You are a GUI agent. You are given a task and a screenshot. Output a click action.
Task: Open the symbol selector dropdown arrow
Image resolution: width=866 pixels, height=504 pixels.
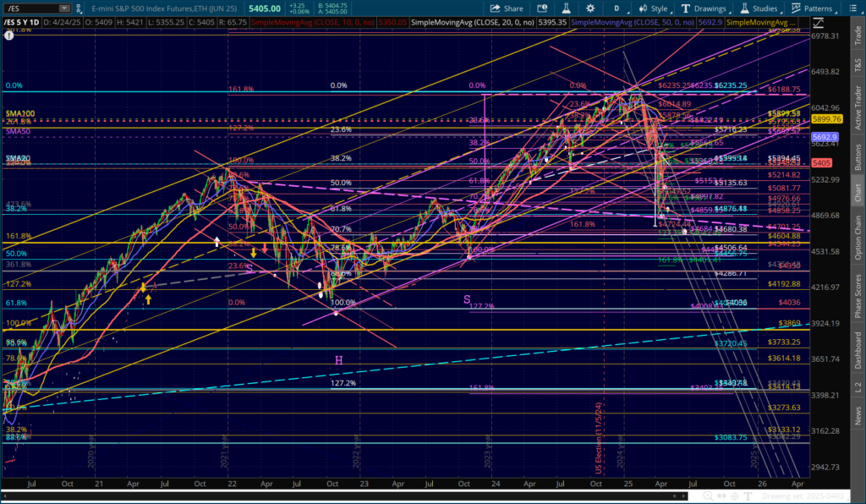tap(64, 8)
